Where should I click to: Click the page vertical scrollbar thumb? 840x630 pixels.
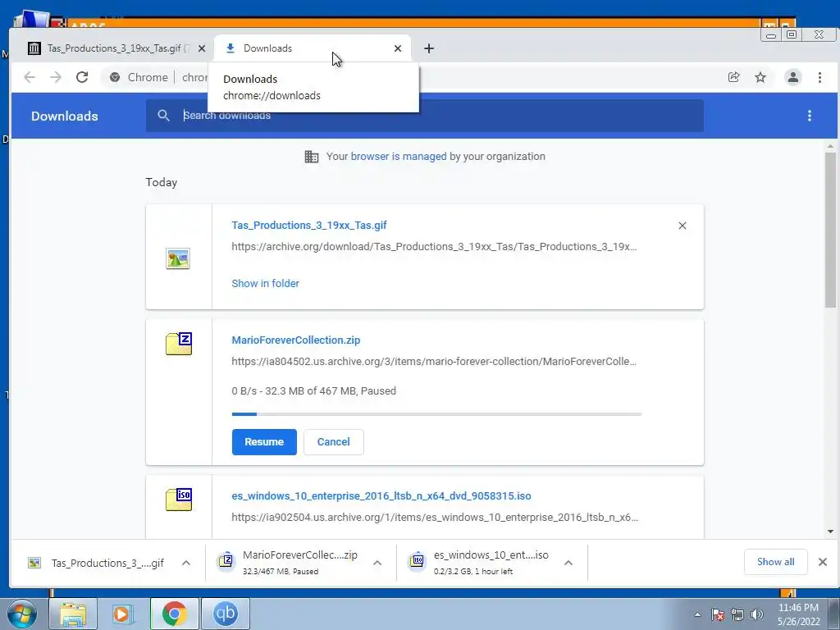click(x=830, y=230)
